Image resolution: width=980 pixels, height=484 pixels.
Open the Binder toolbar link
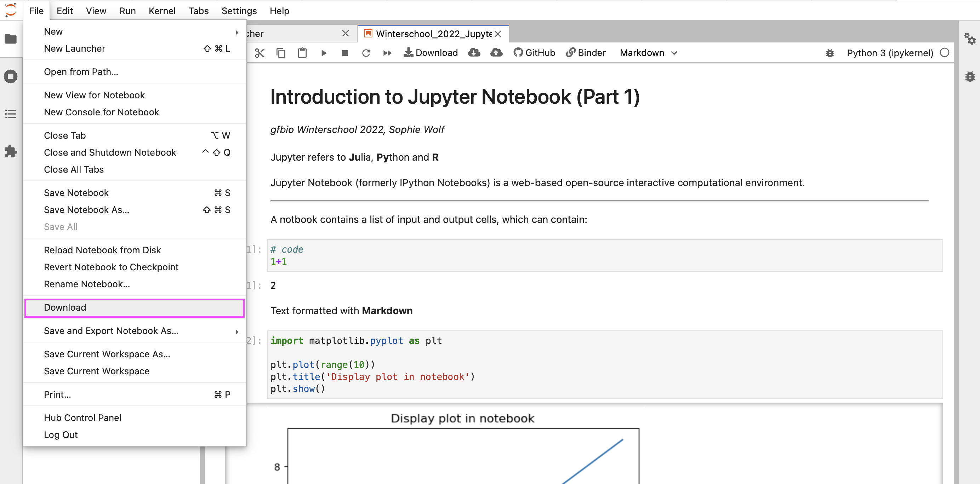pos(586,53)
